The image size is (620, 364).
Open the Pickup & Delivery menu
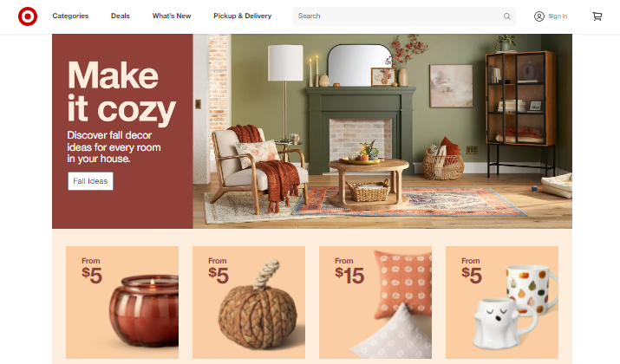[x=243, y=16]
